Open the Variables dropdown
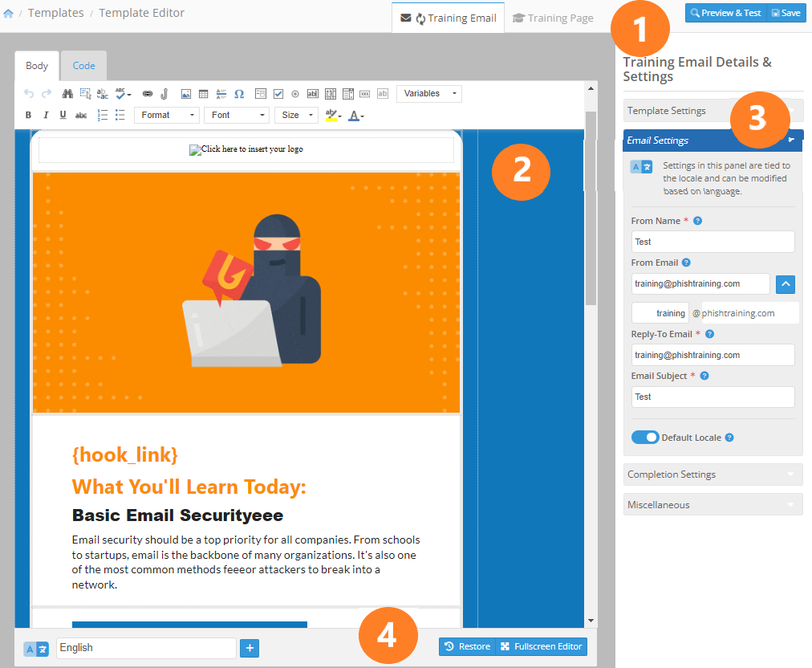Viewport: 812px width, 668px height. 428,94
